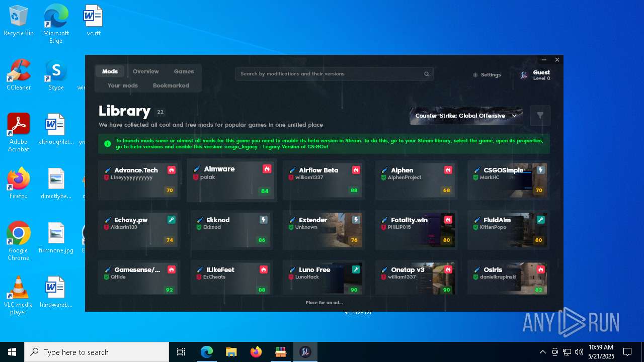The width and height of the screenshot is (644, 362).
Task: Click author name AlphenProject
Action: click(405, 177)
